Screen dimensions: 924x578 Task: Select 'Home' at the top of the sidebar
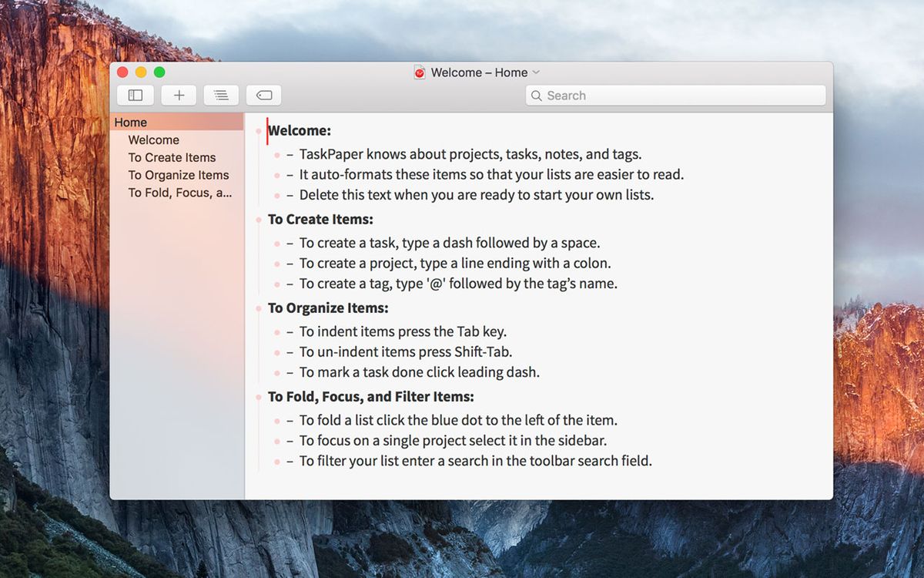point(130,122)
